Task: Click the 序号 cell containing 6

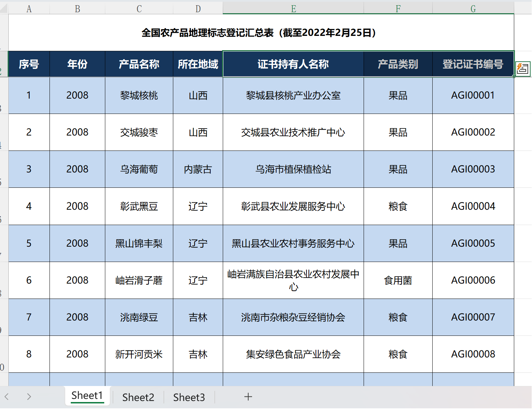Action: click(29, 280)
